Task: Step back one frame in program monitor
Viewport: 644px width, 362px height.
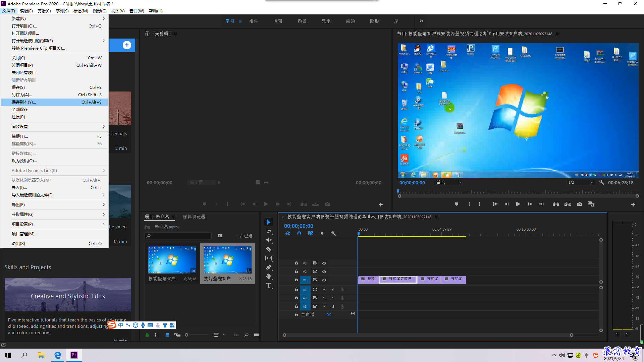Action: [x=506, y=204]
